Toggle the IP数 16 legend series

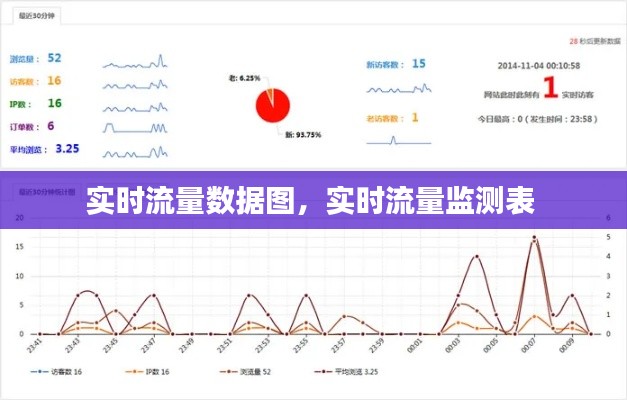152,371
